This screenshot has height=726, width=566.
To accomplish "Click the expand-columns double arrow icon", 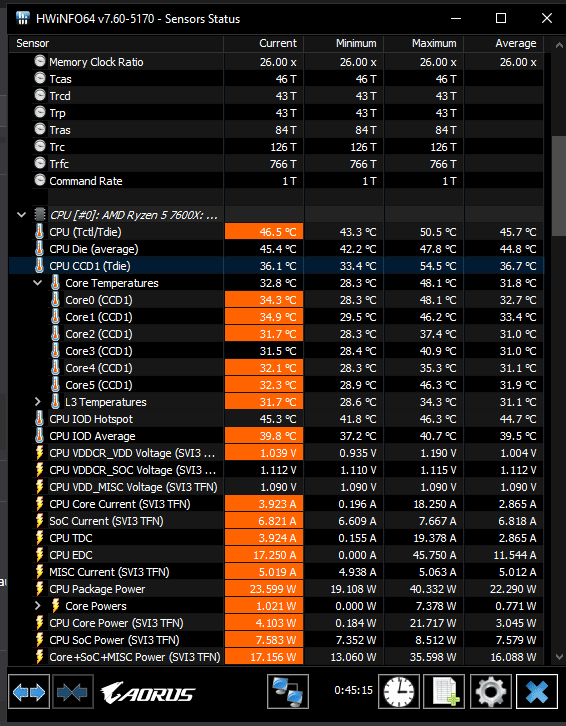I will pyautogui.click(x=29, y=692).
